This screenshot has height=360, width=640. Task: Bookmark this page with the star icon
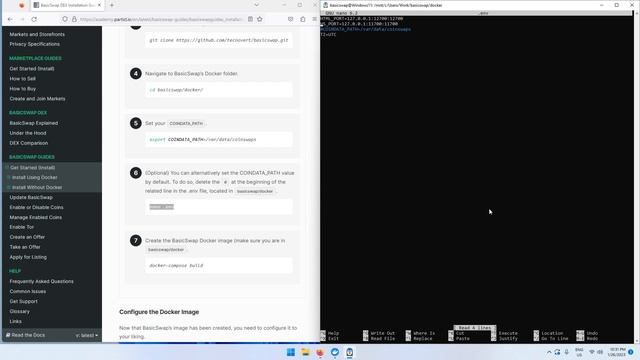pos(260,19)
